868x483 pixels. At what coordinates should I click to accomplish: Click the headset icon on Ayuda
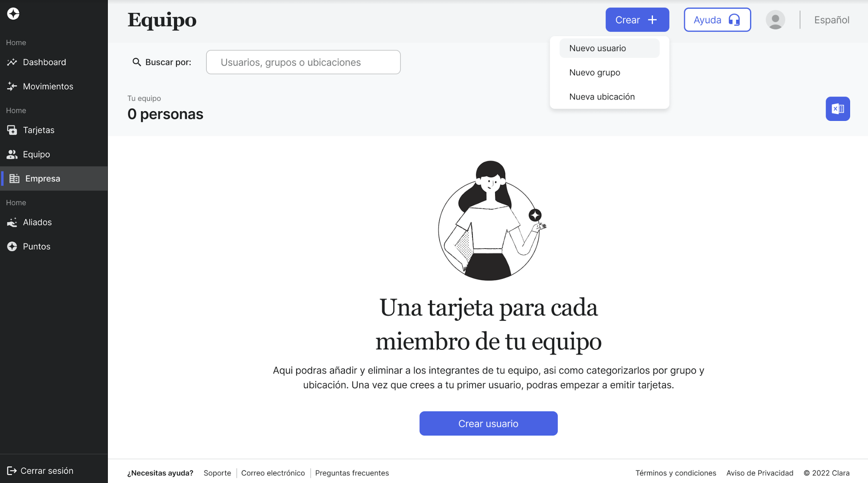pyautogui.click(x=734, y=20)
